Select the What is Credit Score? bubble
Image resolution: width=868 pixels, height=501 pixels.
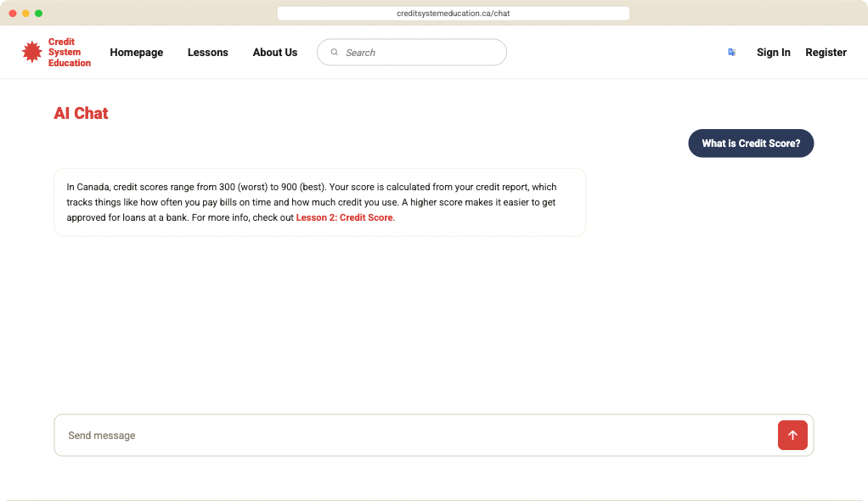(x=751, y=144)
